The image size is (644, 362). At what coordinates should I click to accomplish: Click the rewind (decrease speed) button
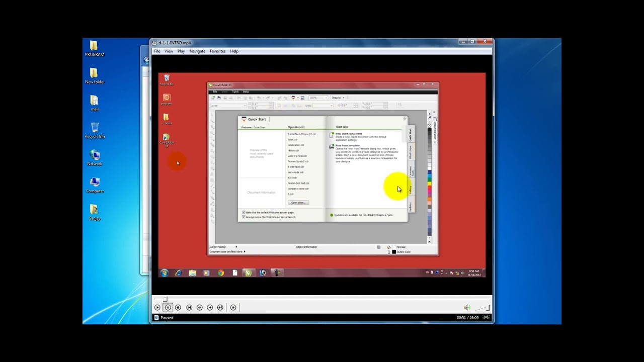200,307
